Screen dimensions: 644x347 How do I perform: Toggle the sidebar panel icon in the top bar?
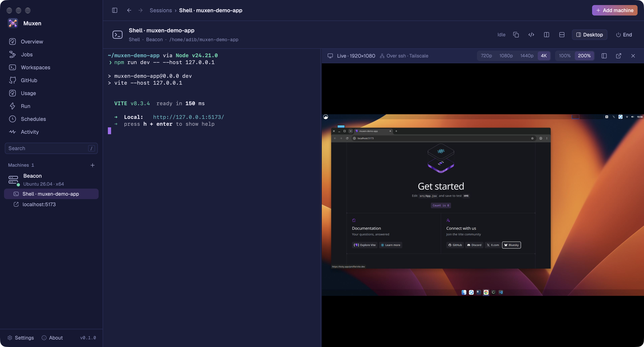click(115, 10)
